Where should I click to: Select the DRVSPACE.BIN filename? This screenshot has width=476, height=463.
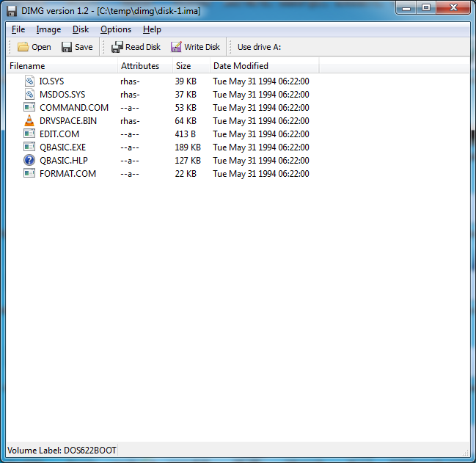[68, 121]
